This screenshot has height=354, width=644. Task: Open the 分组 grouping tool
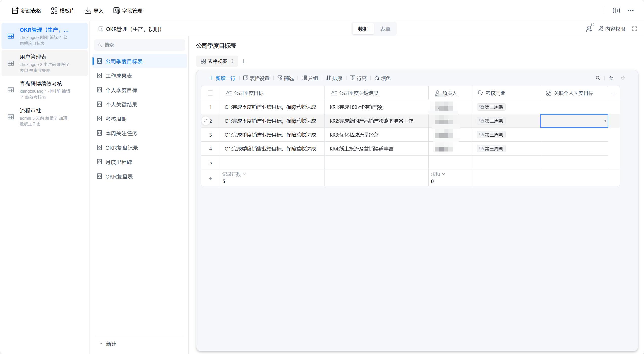(310, 78)
